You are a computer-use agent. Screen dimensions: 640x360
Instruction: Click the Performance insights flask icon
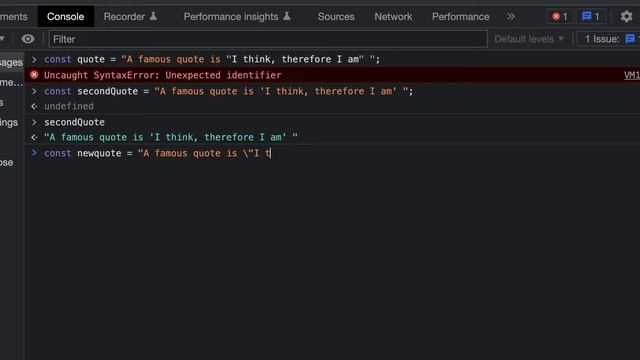point(287,16)
